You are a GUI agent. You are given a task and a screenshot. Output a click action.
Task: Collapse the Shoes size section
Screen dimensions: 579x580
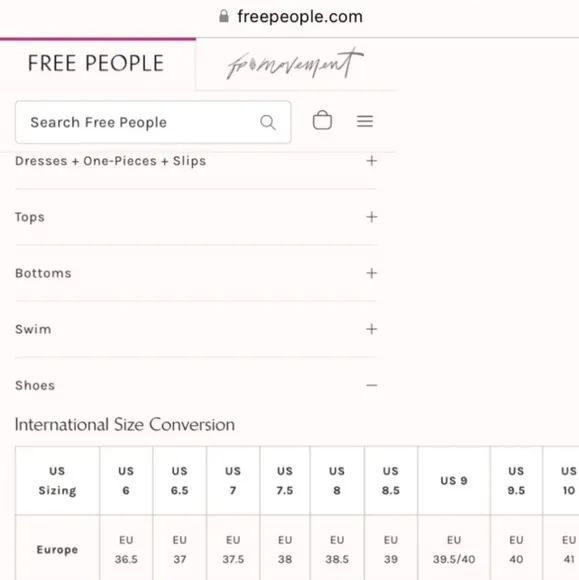196,385
